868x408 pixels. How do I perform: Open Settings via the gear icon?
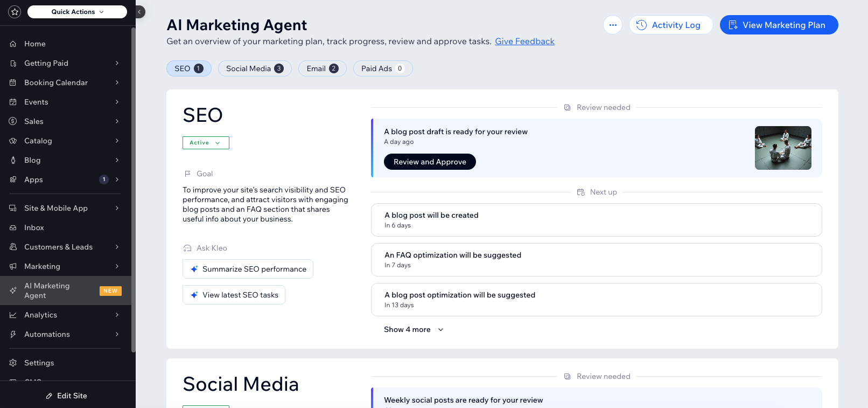point(13,363)
